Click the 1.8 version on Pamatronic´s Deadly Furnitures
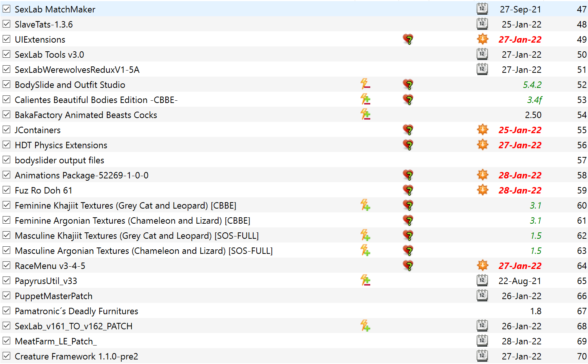 (536, 311)
